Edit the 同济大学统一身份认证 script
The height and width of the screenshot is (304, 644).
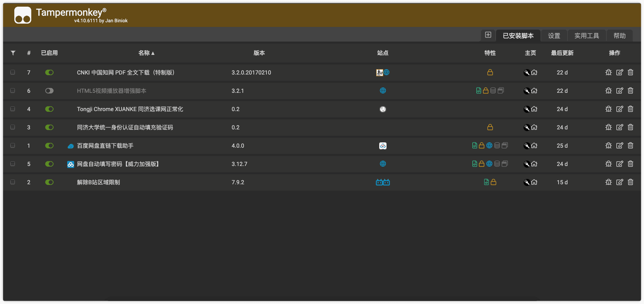(619, 127)
